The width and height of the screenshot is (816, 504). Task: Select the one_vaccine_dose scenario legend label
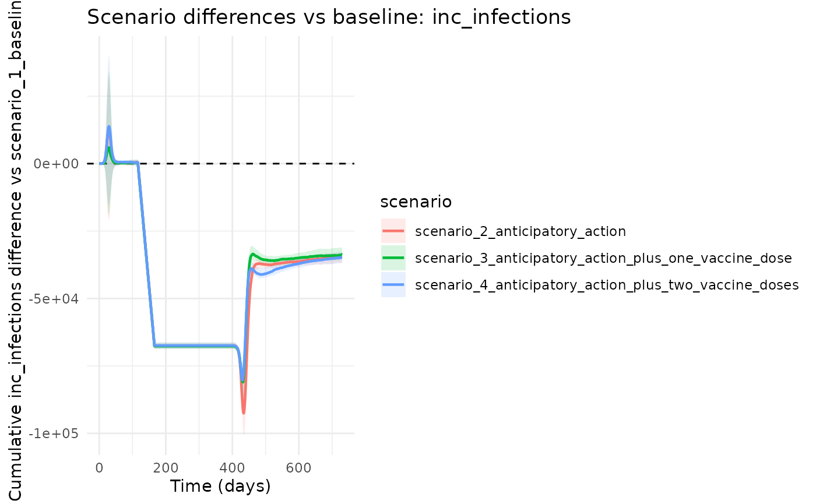click(603, 258)
